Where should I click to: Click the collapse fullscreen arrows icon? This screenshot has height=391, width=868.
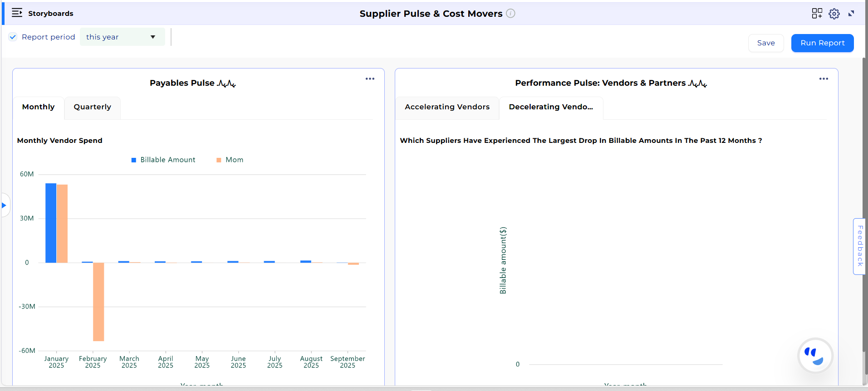851,14
